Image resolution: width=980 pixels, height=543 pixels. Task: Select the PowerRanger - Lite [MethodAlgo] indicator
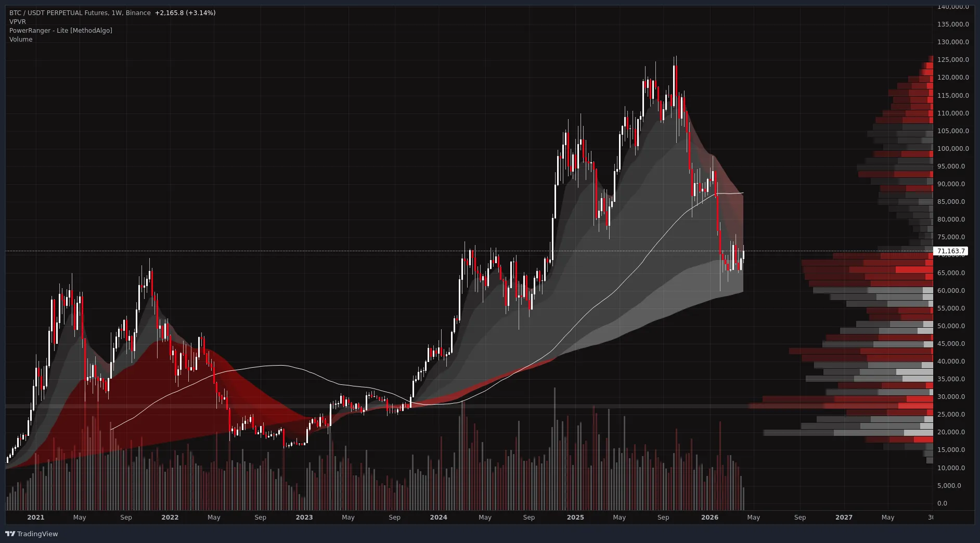60,31
